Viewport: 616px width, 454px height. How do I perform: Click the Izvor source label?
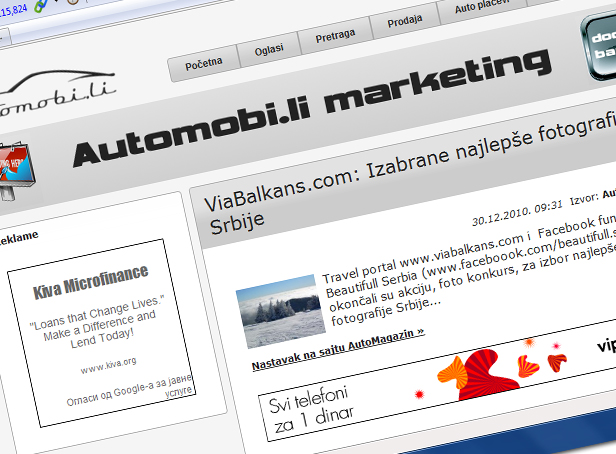(x=584, y=198)
